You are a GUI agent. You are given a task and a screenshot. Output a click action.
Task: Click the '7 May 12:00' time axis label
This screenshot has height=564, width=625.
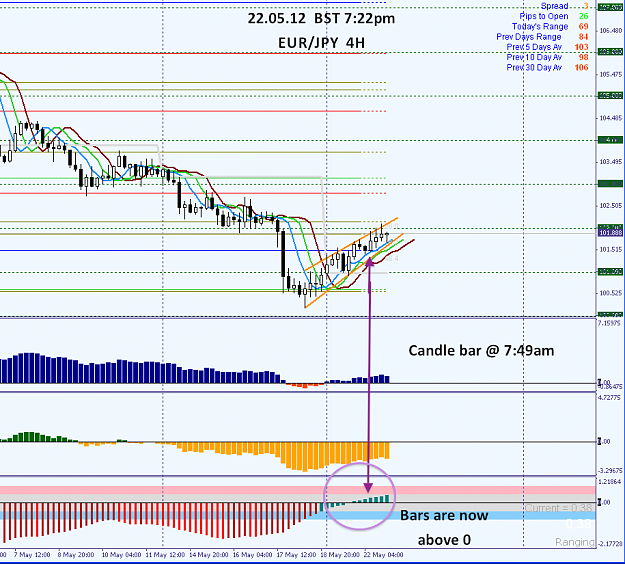[x=32, y=555]
